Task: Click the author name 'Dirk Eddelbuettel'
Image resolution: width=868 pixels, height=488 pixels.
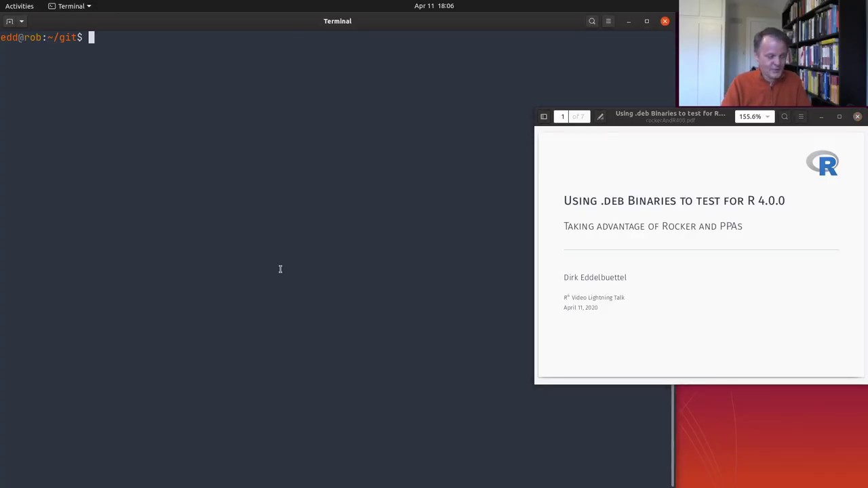Action: pos(595,277)
